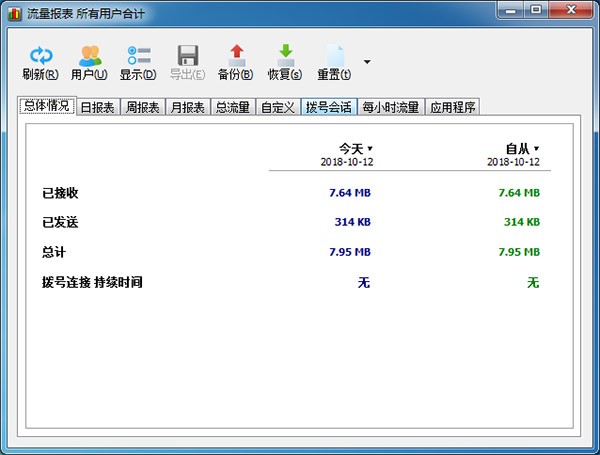The image size is (600, 455).
Task: Show the 每小时流量 tab
Action: (x=390, y=107)
